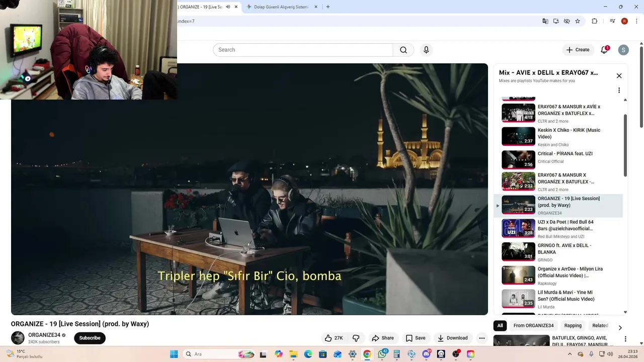This screenshot has width=644, height=362.
Task: Open WhatsApp from the taskbar
Action: (x=382, y=354)
